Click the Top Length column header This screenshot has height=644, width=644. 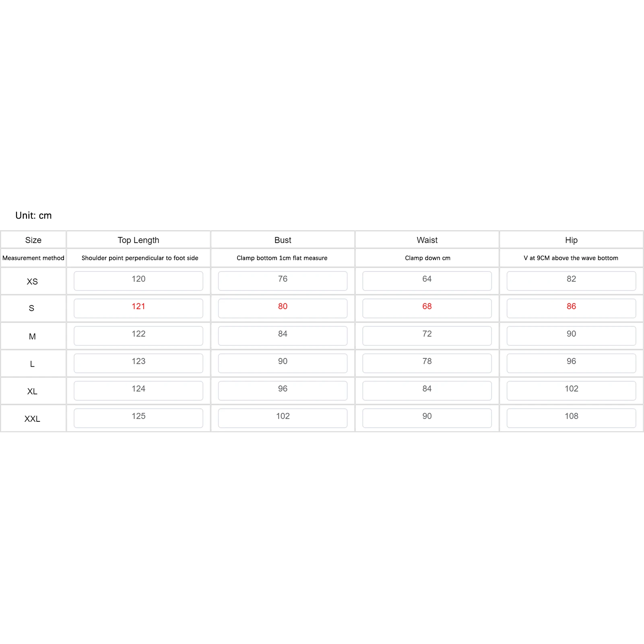tap(138, 240)
